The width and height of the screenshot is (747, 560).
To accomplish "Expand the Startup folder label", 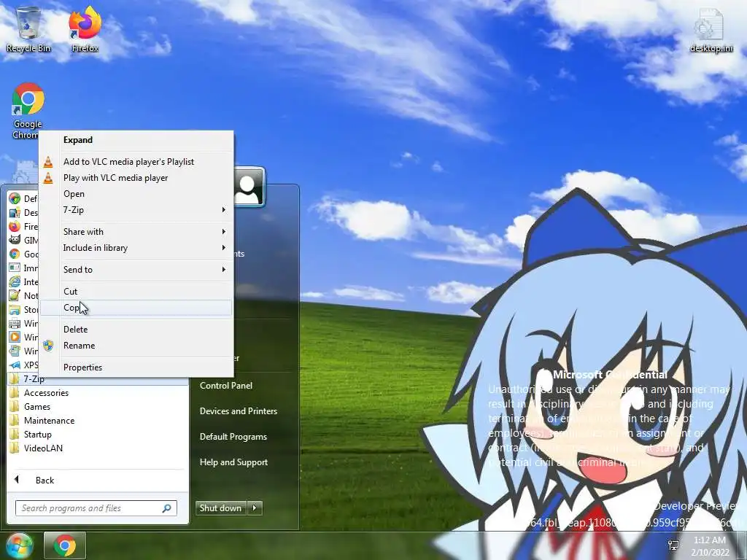I will pos(38,435).
